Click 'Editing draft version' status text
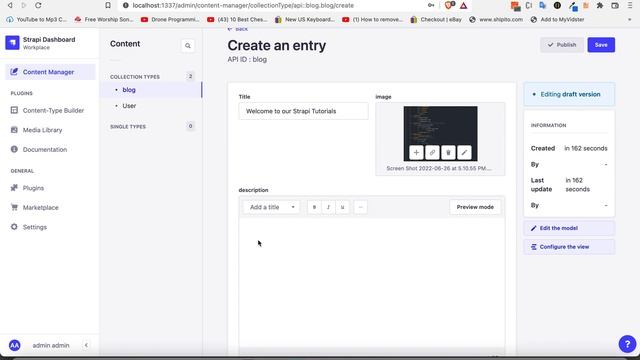 click(x=570, y=94)
